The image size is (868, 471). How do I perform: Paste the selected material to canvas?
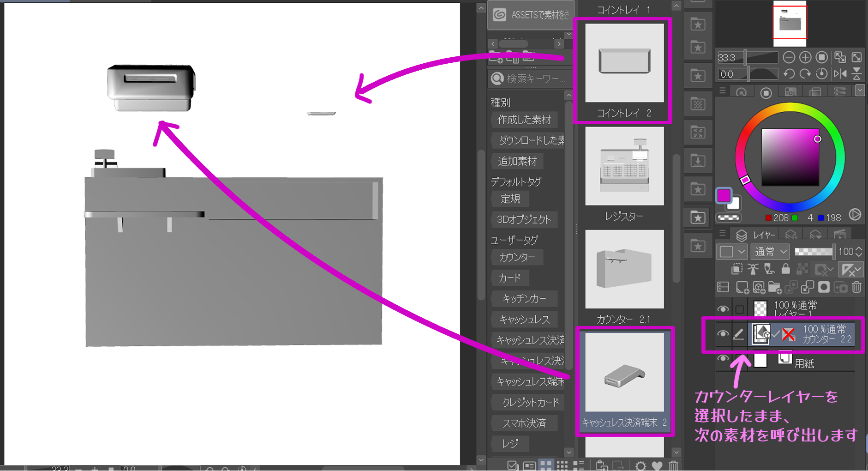601,465
